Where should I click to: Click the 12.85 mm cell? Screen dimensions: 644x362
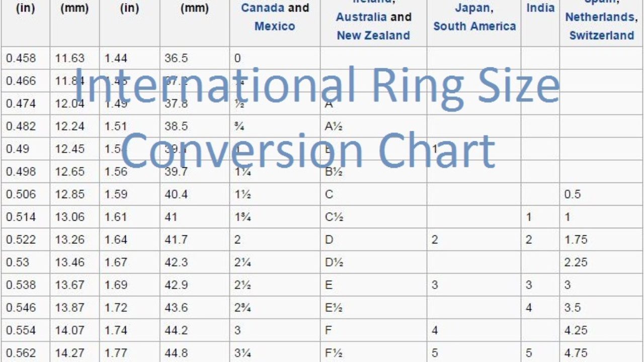tap(74, 194)
